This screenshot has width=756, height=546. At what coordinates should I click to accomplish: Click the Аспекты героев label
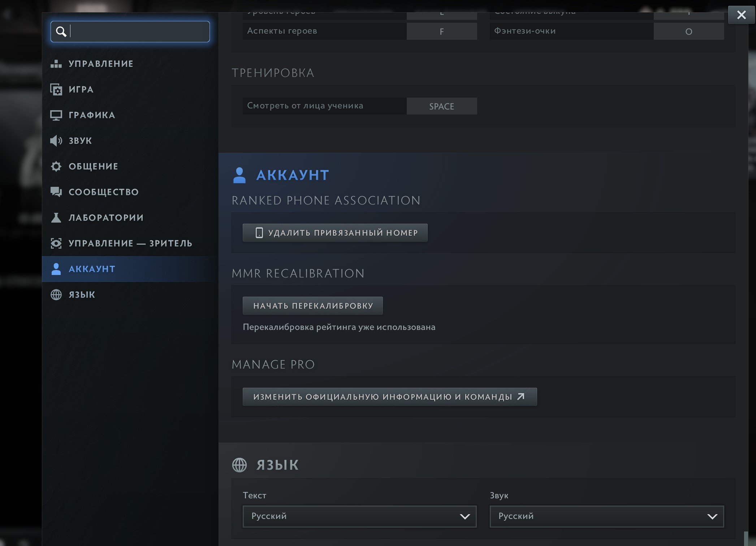[x=282, y=31]
